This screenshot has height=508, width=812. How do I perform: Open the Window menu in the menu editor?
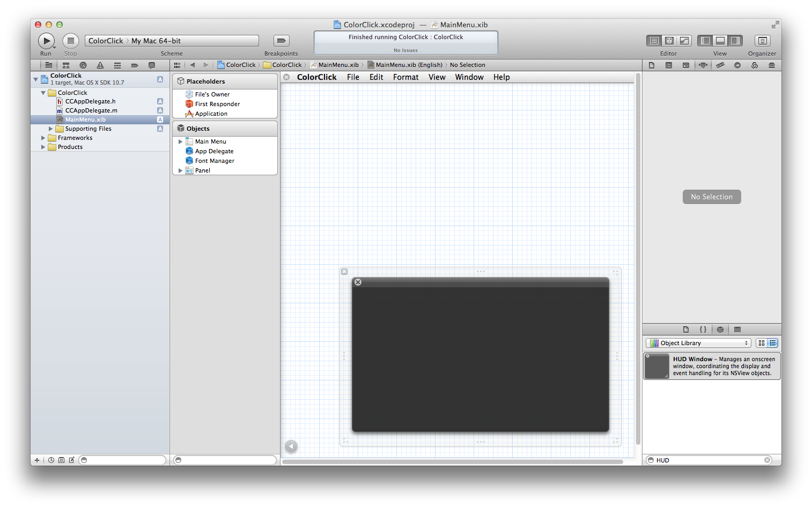[469, 77]
